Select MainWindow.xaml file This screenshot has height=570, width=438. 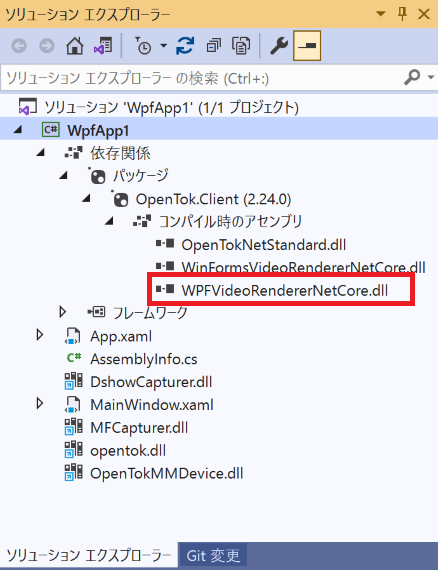(x=152, y=405)
